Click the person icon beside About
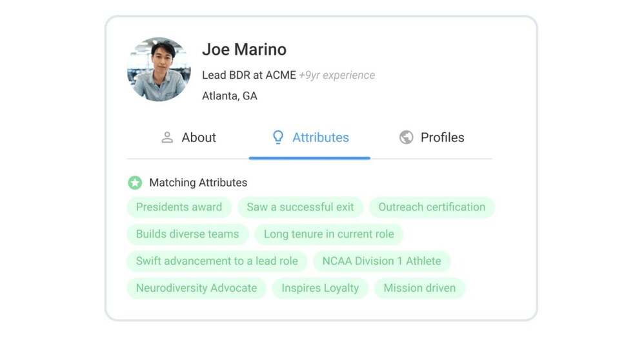The image size is (644, 337). click(167, 138)
